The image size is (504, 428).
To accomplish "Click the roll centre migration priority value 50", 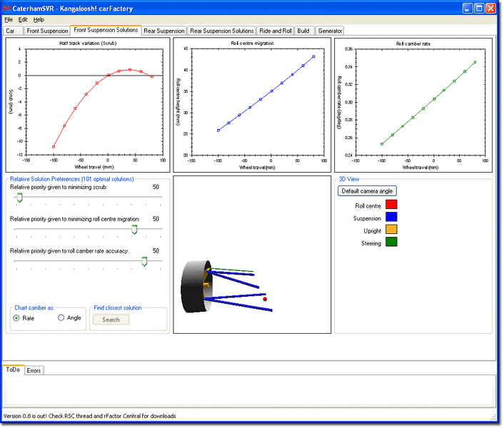I will pyautogui.click(x=156, y=219).
